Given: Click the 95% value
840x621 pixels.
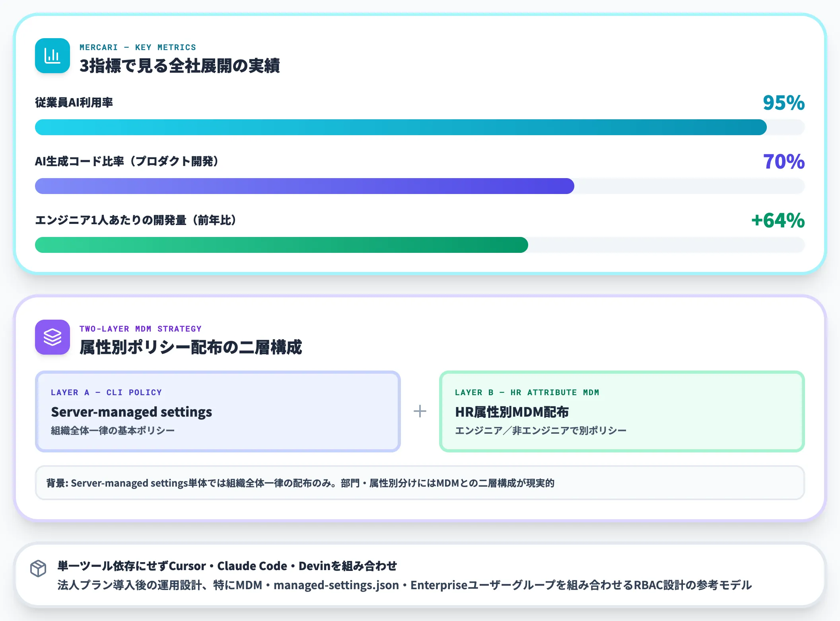Looking at the screenshot, I should (x=784, y=103).
